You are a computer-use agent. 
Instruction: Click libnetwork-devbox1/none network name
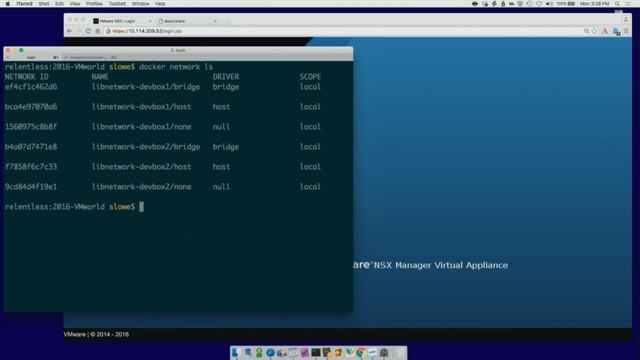click(x=141, y=127)
